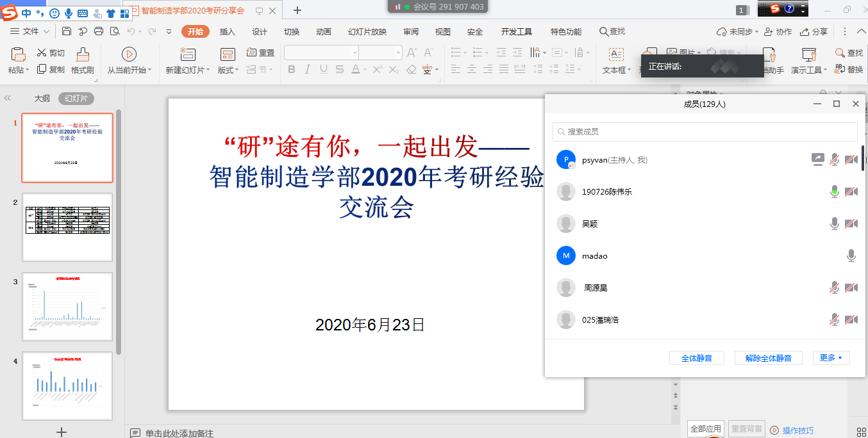Click the slide thumbnail panel scrollbar

pos(119,231)
